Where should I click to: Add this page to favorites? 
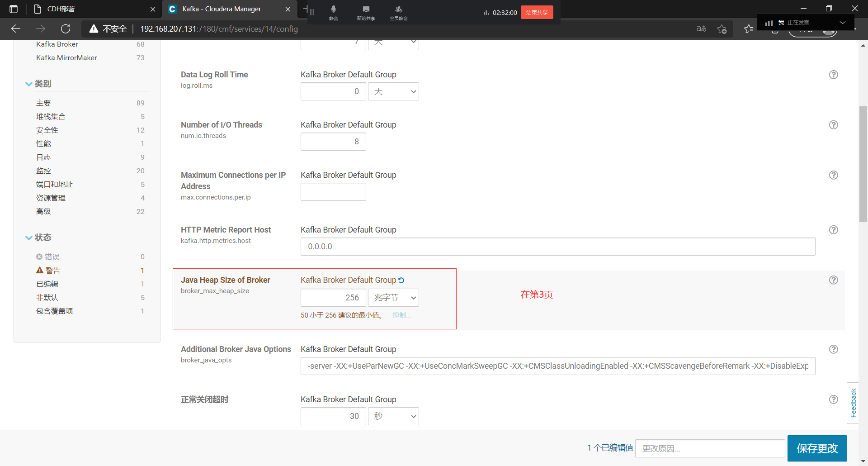click(x=722, y=29)
